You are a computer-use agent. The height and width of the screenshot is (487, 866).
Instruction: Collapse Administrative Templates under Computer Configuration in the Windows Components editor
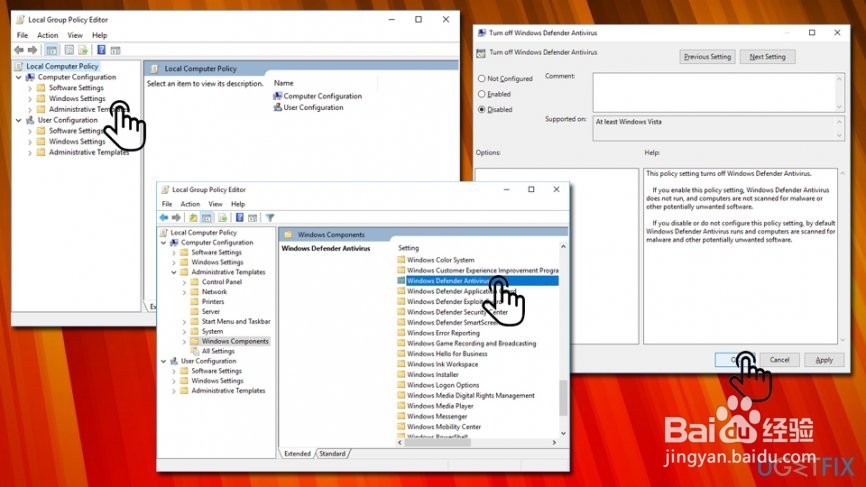point(174,272)
